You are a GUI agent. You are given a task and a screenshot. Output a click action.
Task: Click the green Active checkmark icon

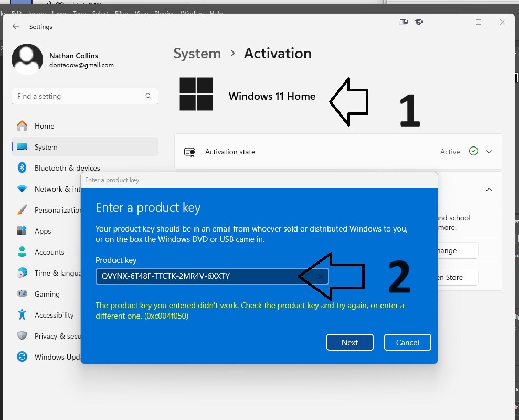(x=473, y=151)
